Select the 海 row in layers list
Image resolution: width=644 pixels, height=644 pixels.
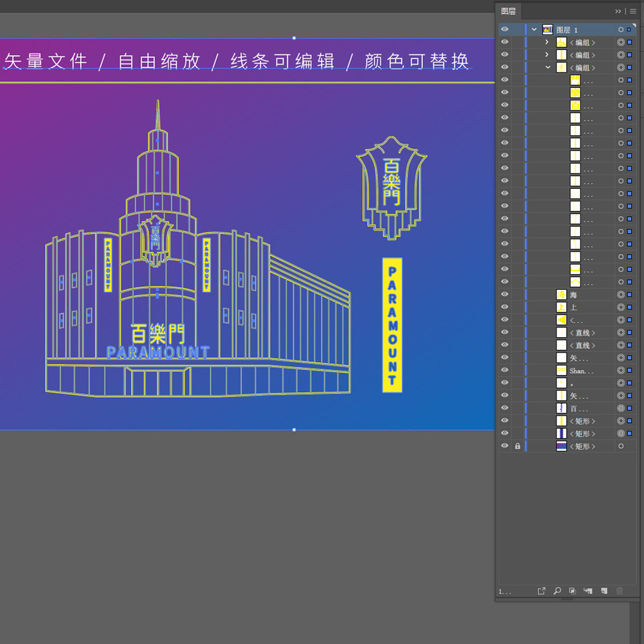(x=573, y=295)
